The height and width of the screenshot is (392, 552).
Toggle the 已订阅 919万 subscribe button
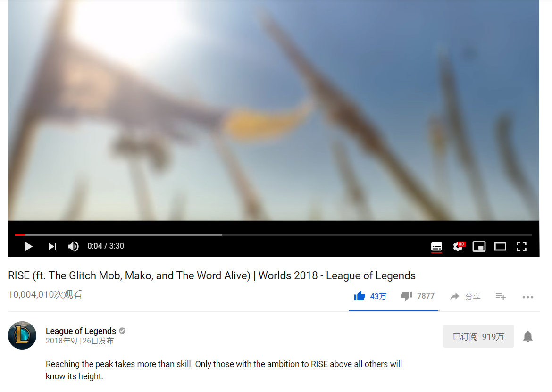coord(478,336)
